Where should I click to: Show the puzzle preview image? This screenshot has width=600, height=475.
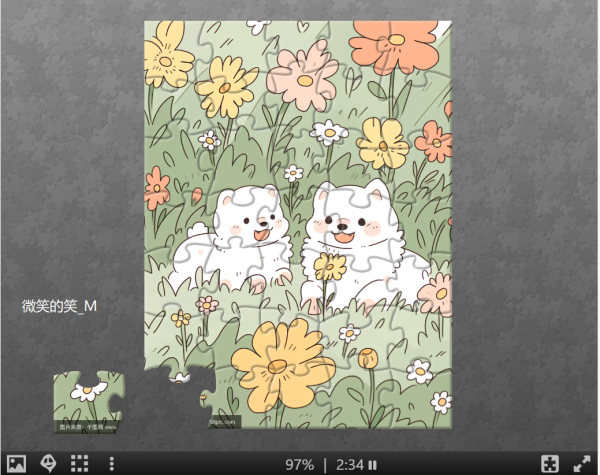15,464
